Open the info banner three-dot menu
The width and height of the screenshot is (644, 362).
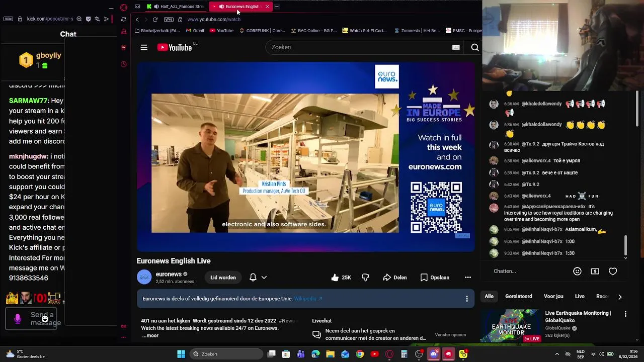point(467,299)
